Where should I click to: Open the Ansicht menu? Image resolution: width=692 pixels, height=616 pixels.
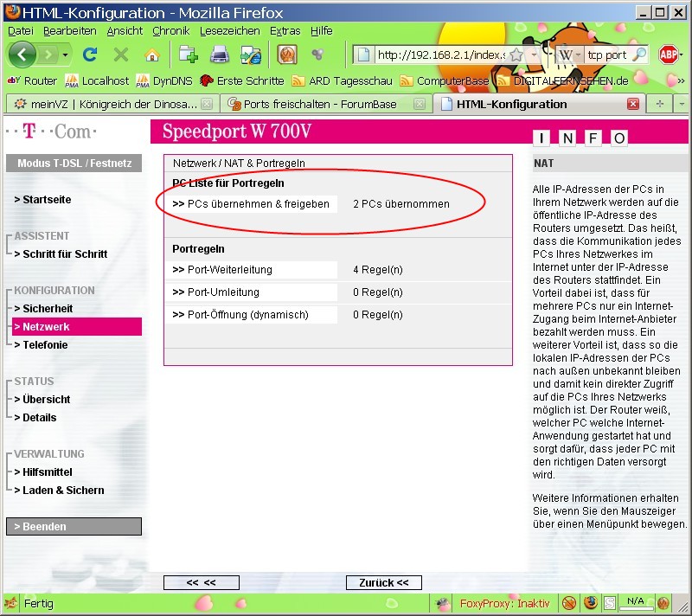pyautogui.click(x=125, y=31)
